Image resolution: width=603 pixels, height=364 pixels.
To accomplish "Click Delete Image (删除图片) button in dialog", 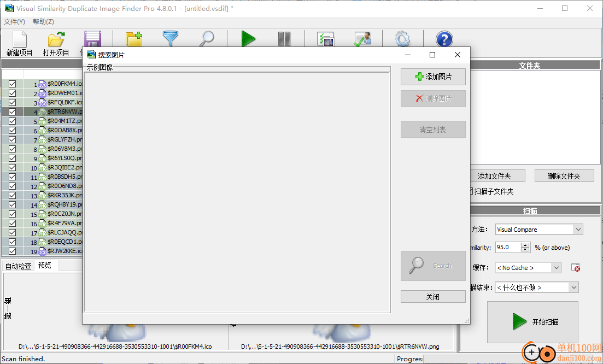I will pos(433,98).
